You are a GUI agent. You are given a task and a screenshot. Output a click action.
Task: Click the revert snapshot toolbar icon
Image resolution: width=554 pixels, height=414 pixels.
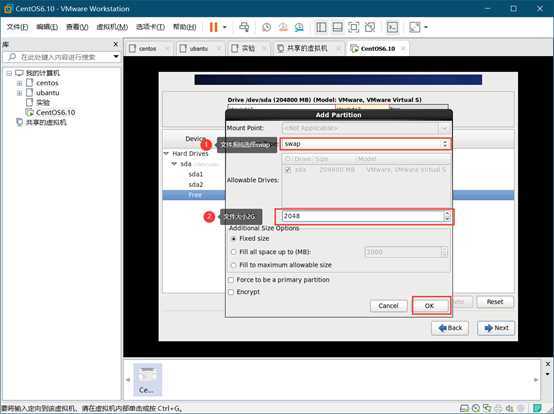283,27
